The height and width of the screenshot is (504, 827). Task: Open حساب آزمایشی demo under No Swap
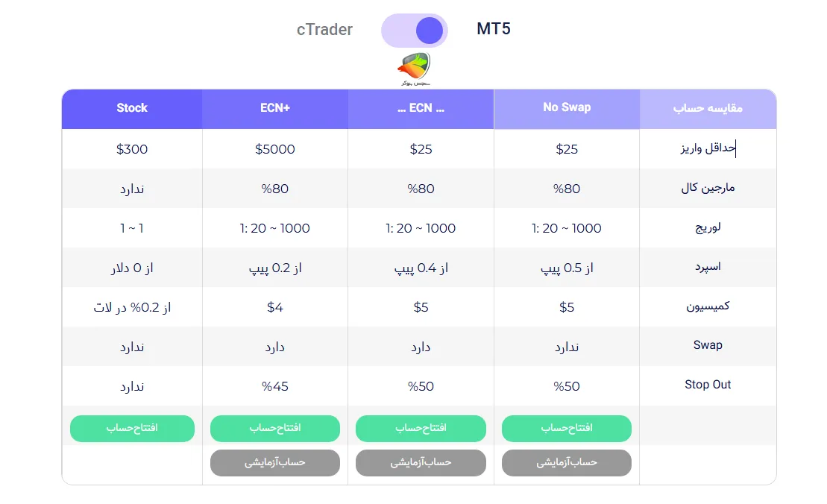[566, 462]
